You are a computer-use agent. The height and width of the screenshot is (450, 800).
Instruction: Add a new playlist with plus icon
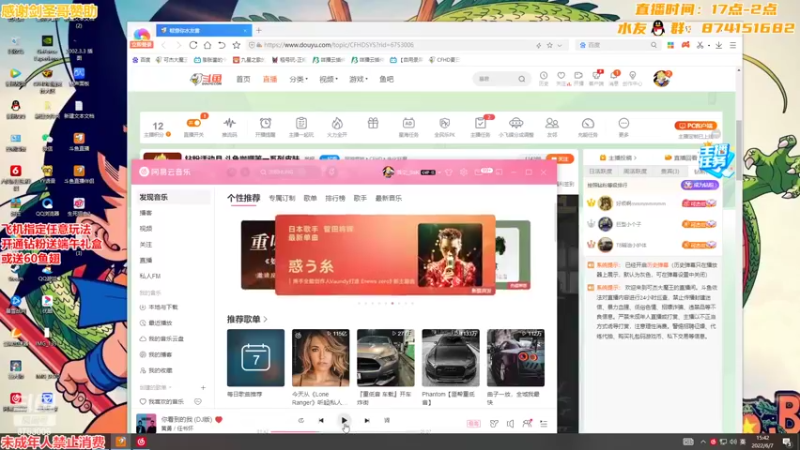[x=203, y=388]
